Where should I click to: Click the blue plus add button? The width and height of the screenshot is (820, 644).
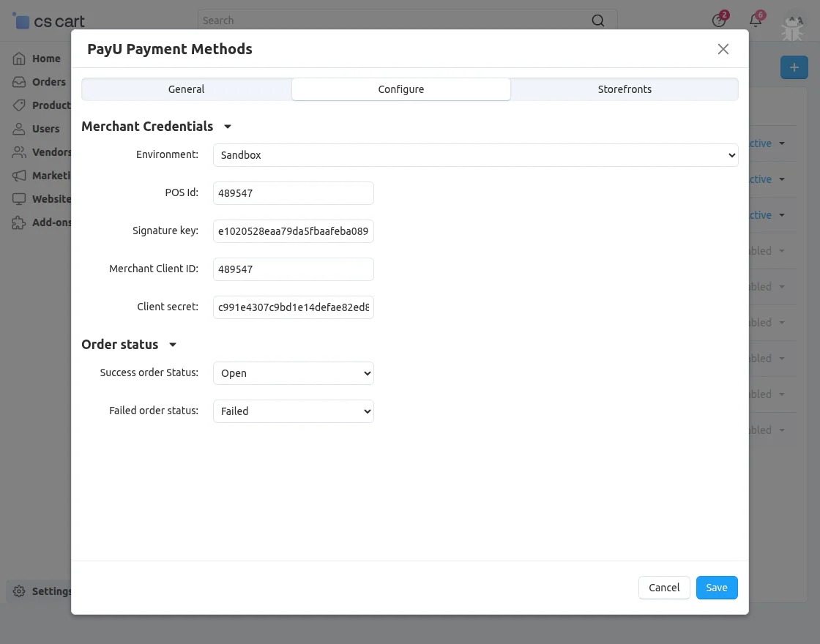click(794, 67)
